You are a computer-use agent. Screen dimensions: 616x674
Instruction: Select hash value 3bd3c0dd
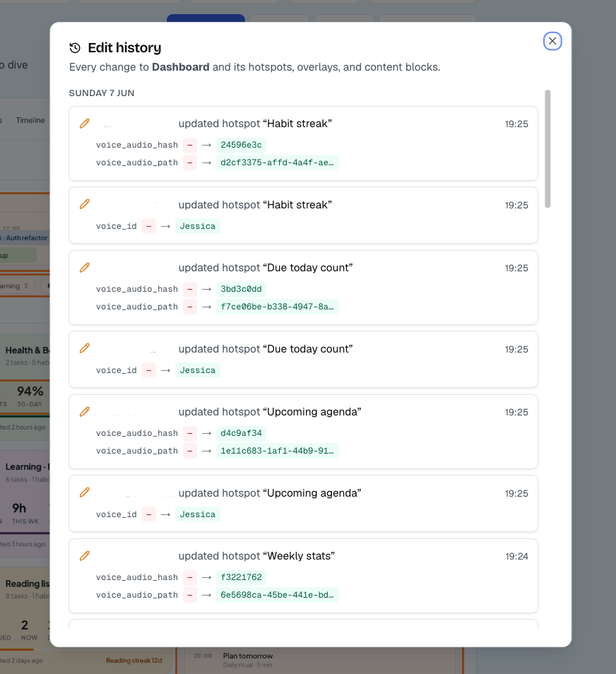tap(241, 289)
